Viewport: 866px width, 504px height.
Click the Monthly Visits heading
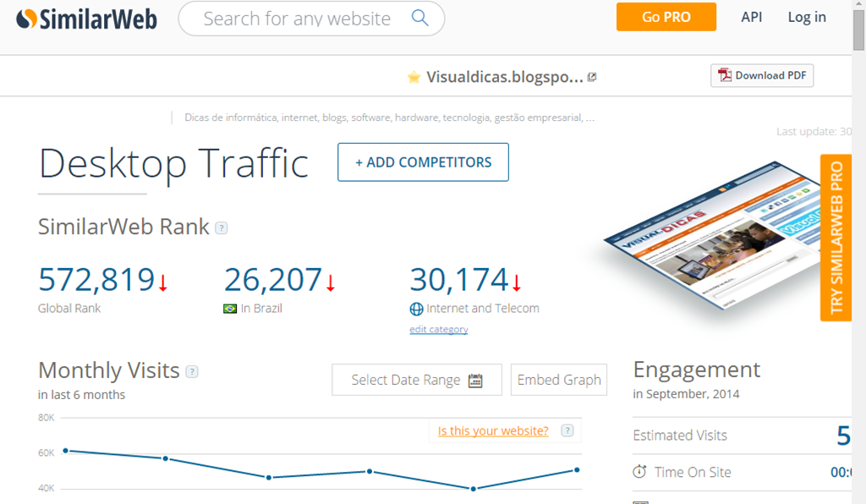(109, 371)
